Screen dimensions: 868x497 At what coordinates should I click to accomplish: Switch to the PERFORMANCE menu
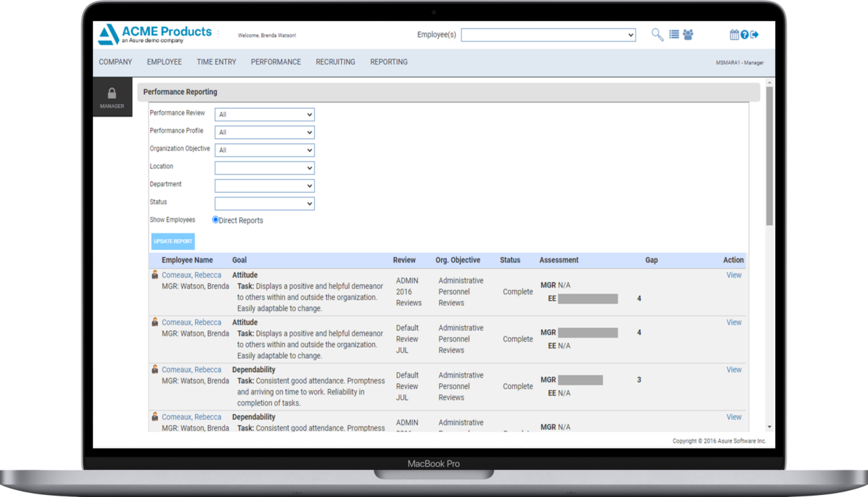(275, 62)
